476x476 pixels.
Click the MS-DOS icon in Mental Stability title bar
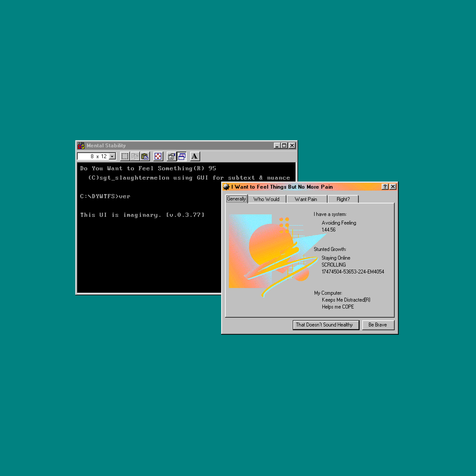81,145
